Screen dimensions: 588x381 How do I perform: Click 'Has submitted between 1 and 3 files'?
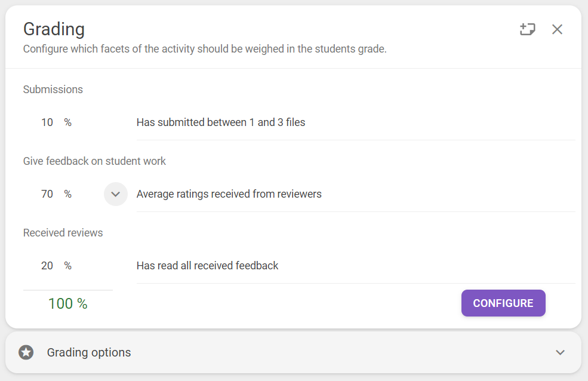click(x=221, y=122)
